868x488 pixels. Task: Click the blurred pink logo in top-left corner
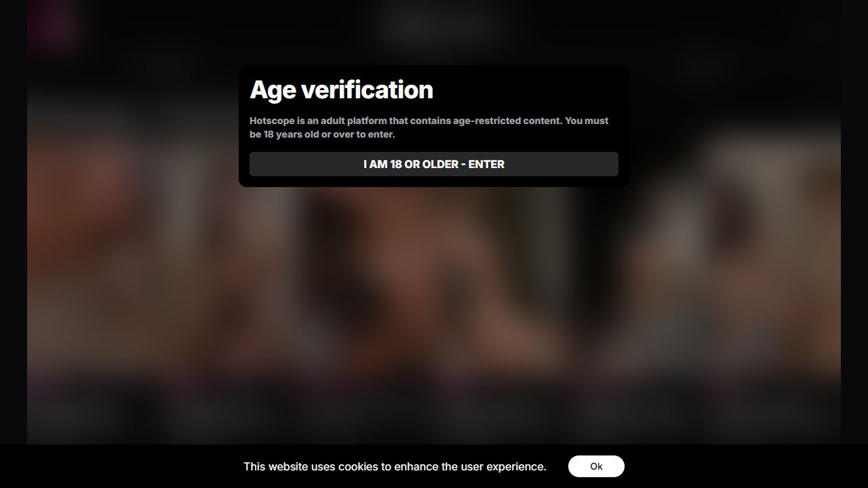click(54, 26)
